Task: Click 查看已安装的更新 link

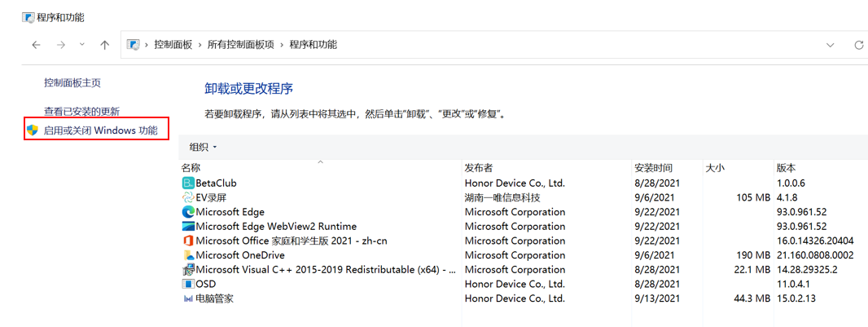Action: point(81,111)
